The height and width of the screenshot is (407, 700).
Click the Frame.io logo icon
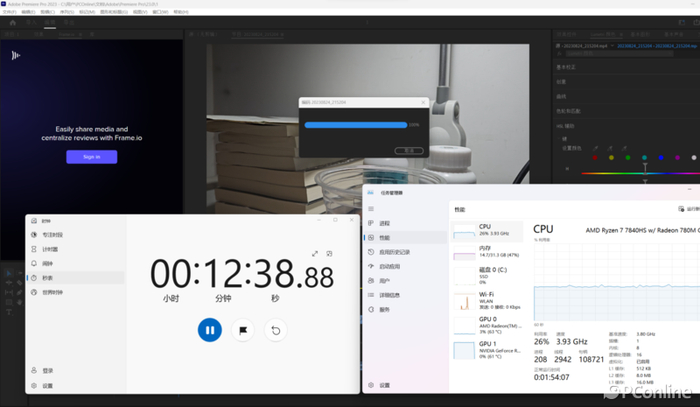[16, 55]
